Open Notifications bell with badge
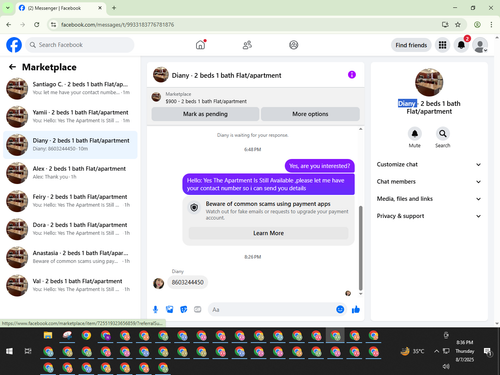Screen dimensions: 500x375 click(461, 45)
